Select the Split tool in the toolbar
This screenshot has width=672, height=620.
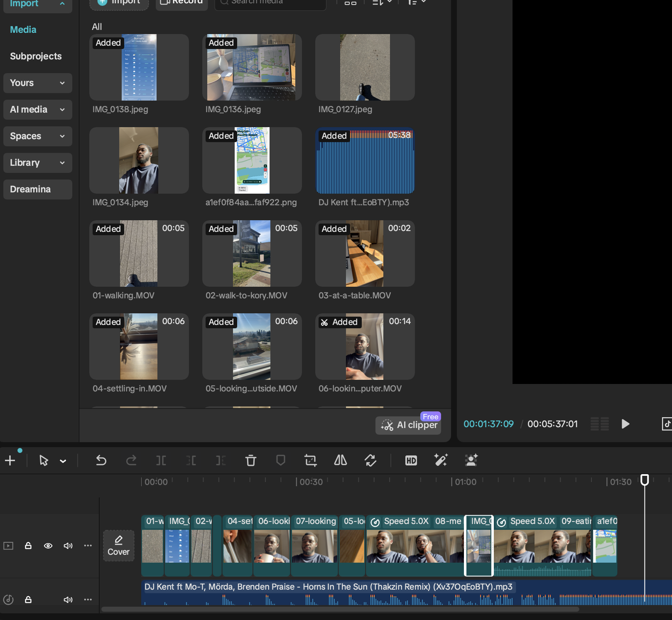(161, 460)
